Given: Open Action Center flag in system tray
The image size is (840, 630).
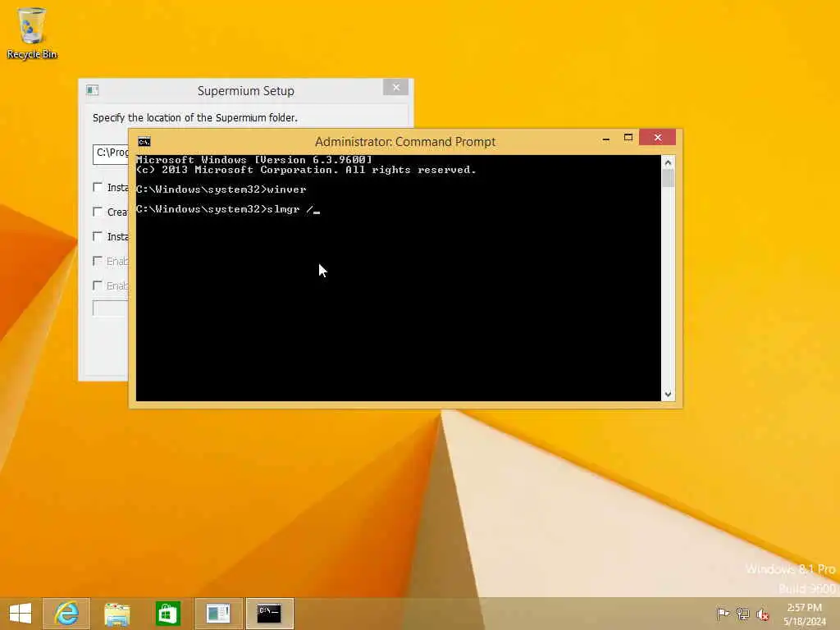Looking at the screenshot, I should pyautogui.click(x=723, y=614).
